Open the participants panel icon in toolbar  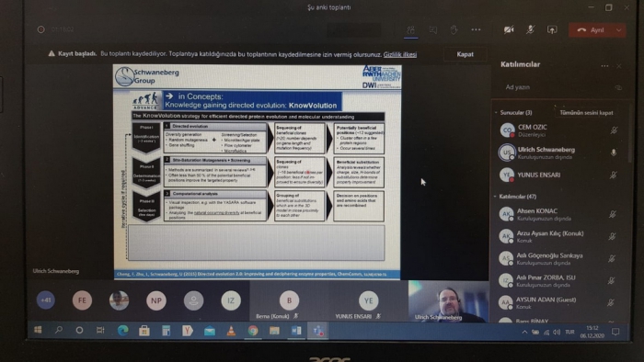click(x=410, y=30)
